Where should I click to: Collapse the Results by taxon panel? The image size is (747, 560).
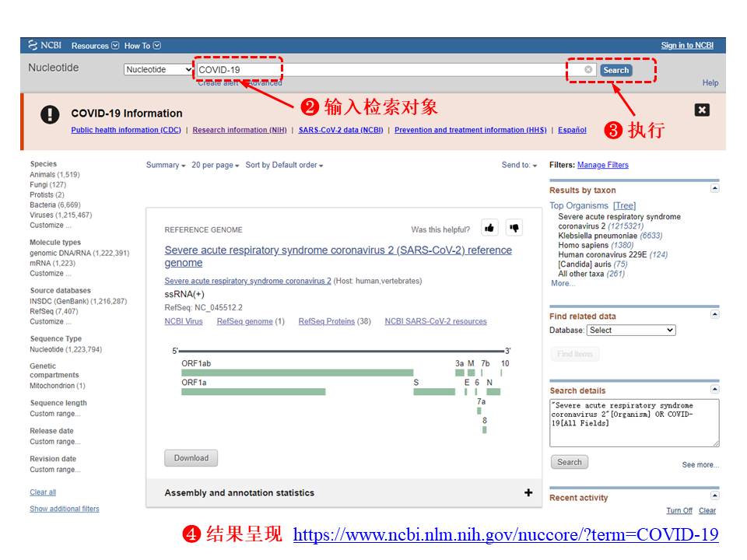[714, 188]
